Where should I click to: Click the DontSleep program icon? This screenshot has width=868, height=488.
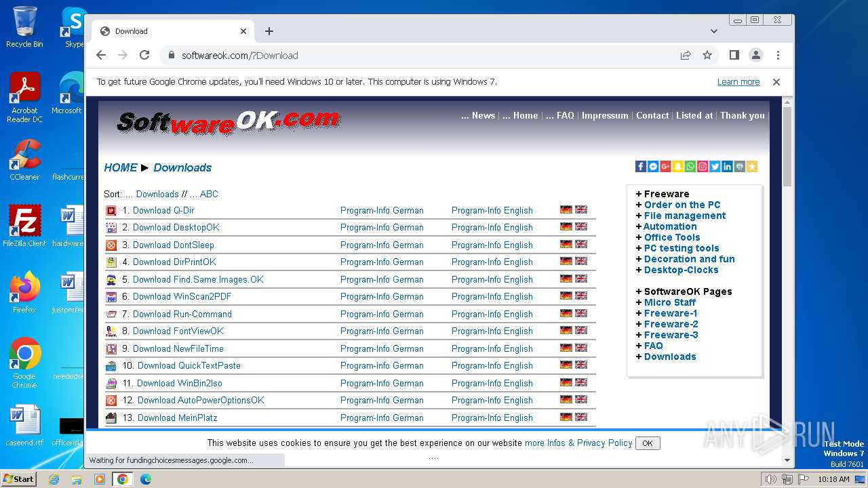point(111,245)
